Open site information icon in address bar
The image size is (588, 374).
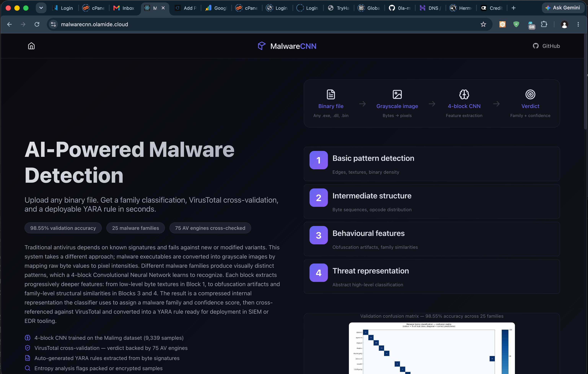(53, 24)
